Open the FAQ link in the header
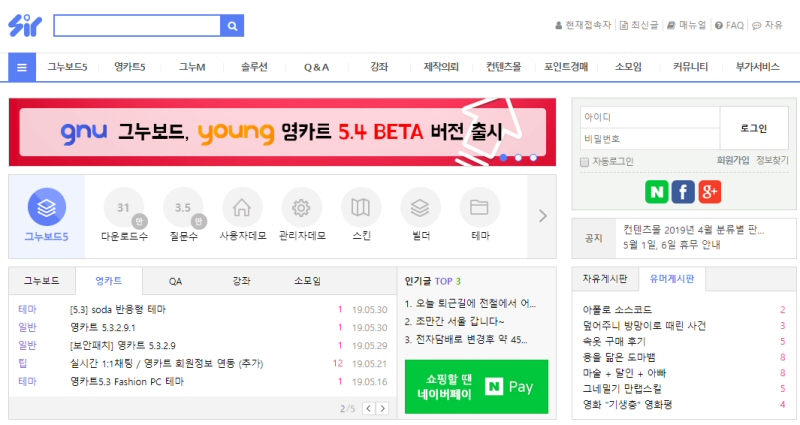Viewport: 800px width, 425px height. click(x=730, y=25)
